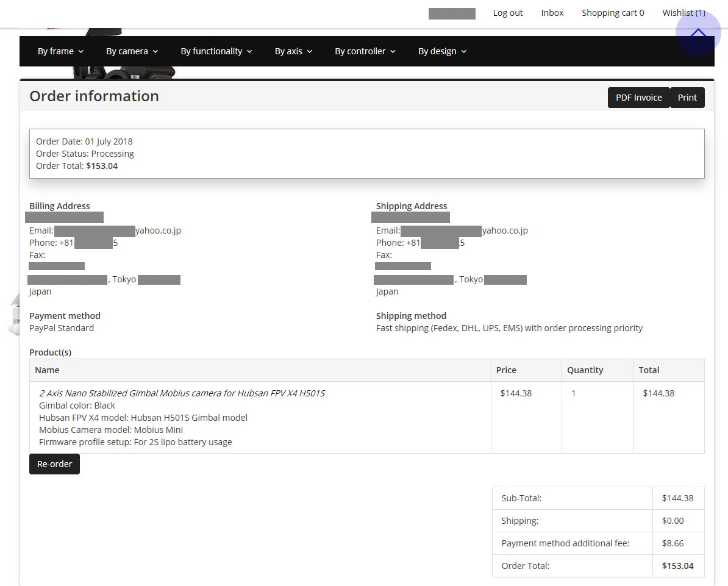Image resolution: width=728 pixels, height=586 pixels.
Task: Expand the By frame menu
Action: (60, 51)
